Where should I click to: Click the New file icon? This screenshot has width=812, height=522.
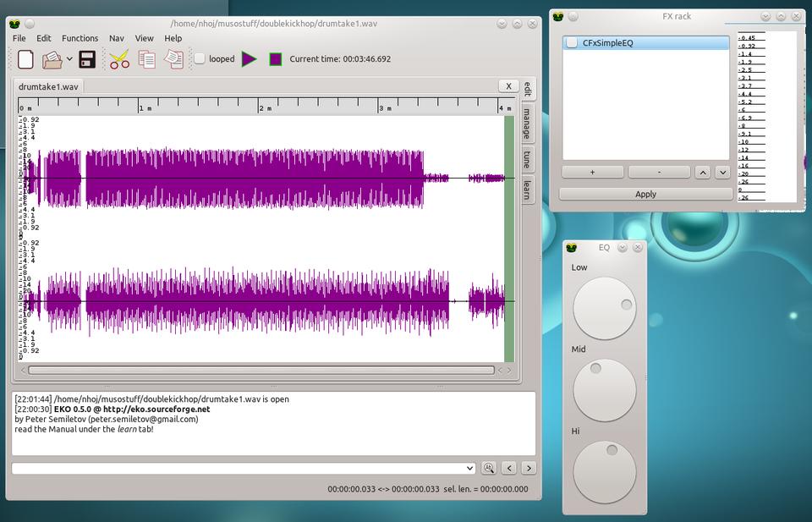click(25, 59)
